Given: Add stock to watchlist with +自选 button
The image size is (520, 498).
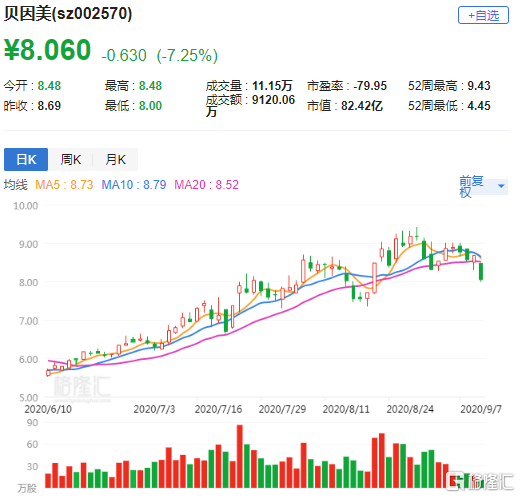Looking at the screenshot, I should tap(483, 15).
